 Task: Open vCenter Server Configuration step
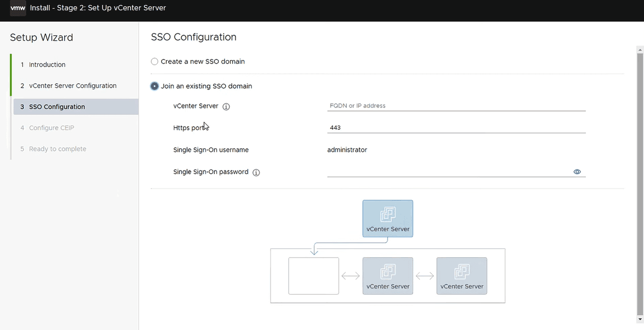point(73,86)
